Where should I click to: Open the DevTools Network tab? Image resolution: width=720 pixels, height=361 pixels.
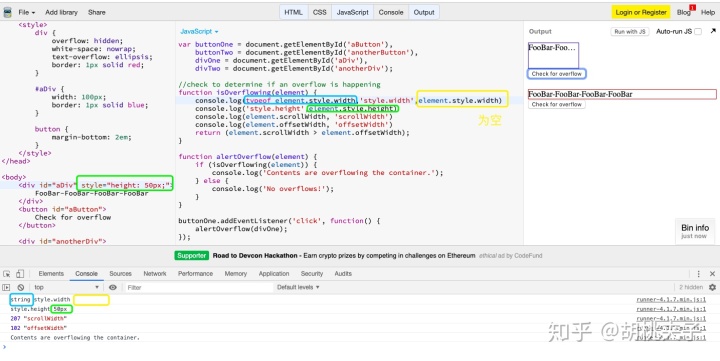155,274
